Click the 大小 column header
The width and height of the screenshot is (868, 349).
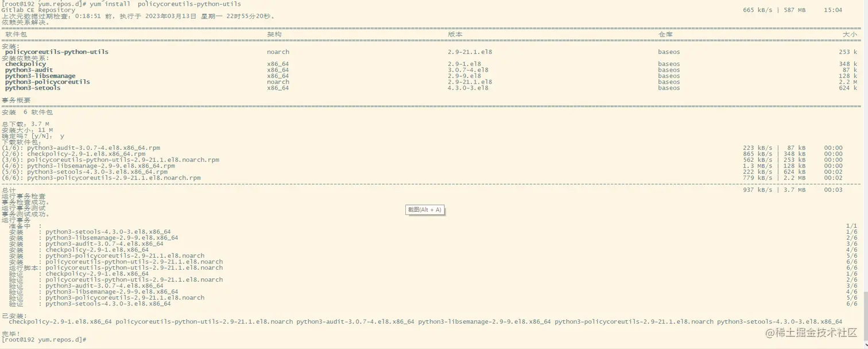pyautogui.click(x=850, y=34)
